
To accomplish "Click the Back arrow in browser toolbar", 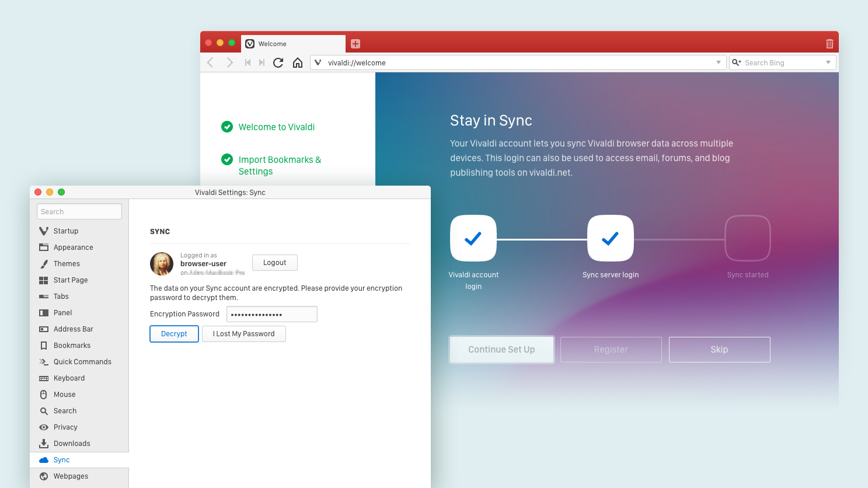I will [x=210, y=62].
